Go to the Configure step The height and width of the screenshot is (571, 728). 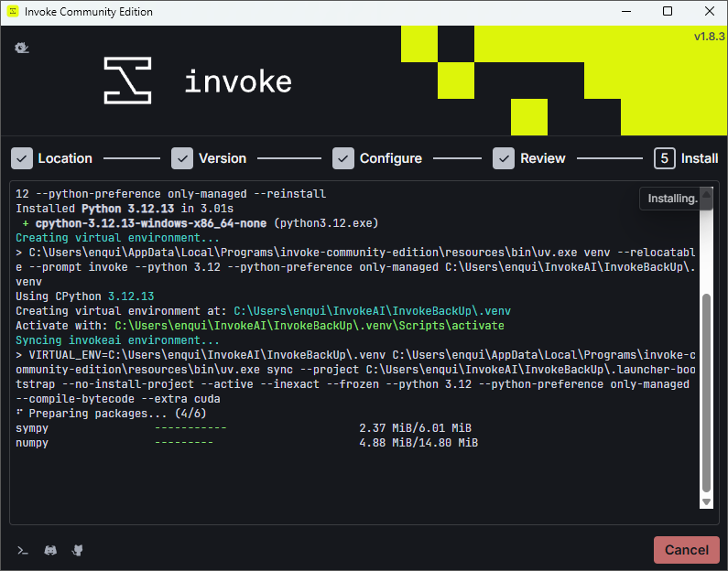377,158
